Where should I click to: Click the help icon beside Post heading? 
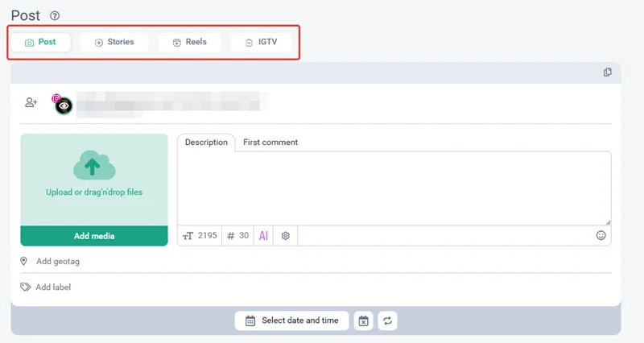coord(55,16)
